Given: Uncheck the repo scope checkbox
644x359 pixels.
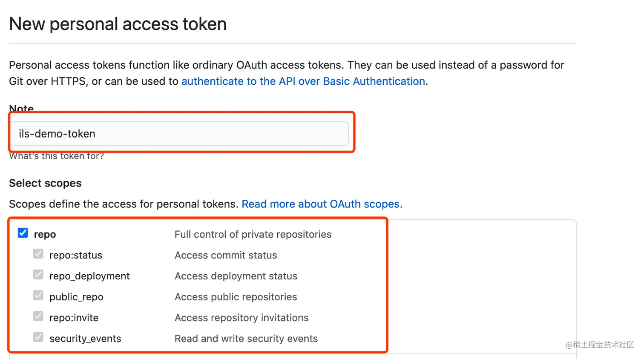Looking at the screenshot, I should pyautogui.click(x=23, y=233).
